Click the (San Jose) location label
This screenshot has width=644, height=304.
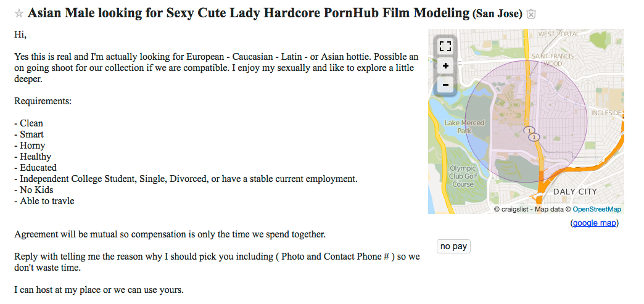pyautogui.click(x=497, y=14)
